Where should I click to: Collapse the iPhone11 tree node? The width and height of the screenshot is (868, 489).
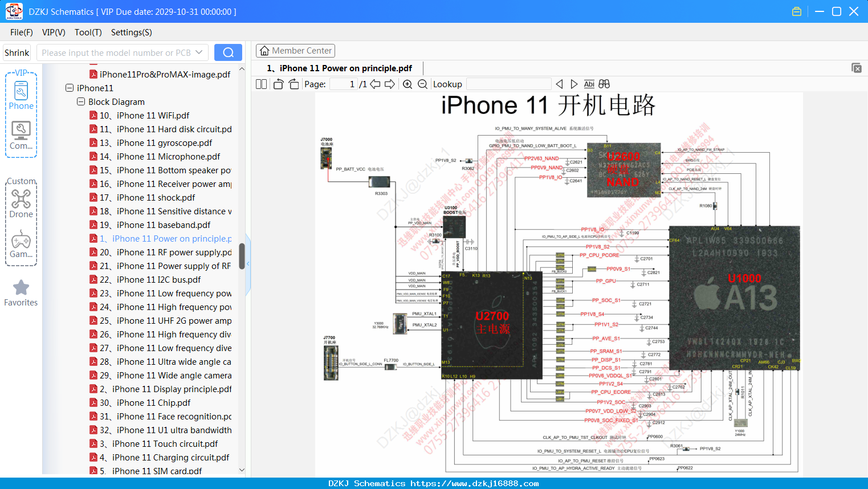tap(70, 88)
